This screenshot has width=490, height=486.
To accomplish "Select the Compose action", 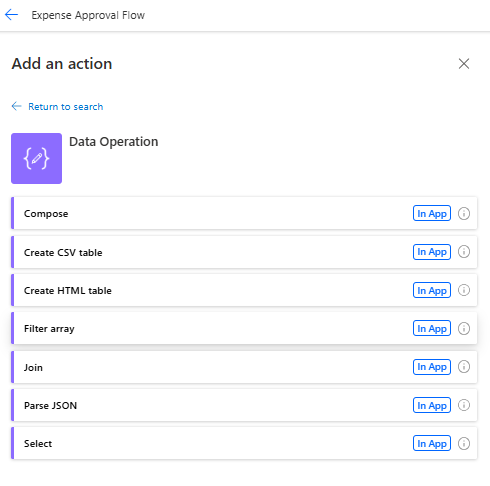I will (244, 213).
